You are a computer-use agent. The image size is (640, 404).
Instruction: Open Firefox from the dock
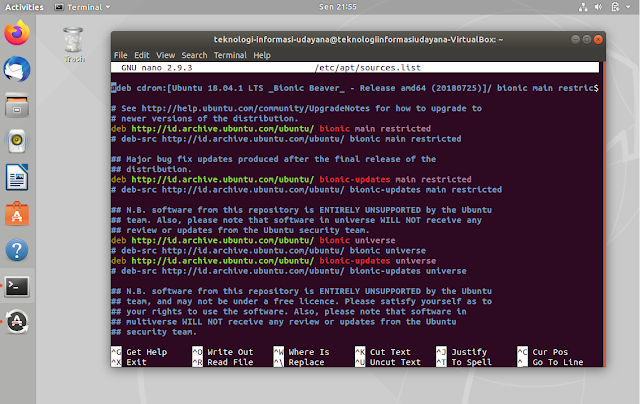pos(17,33)
